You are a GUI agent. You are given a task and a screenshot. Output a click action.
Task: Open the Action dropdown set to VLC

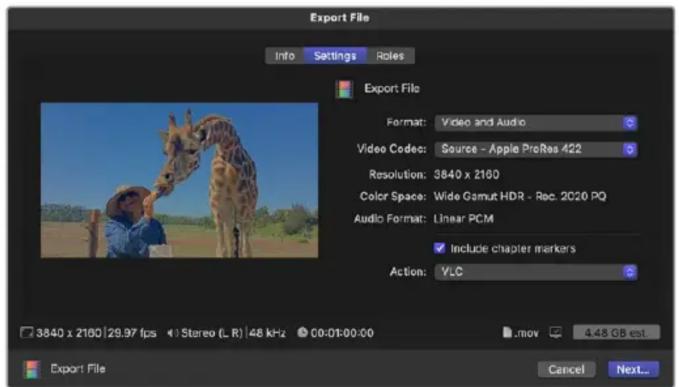point(536,272)
